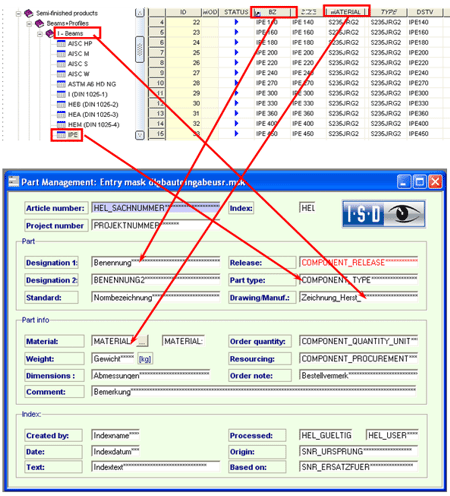
Task: Click the BZ column header
Action: tap(272, 12)
